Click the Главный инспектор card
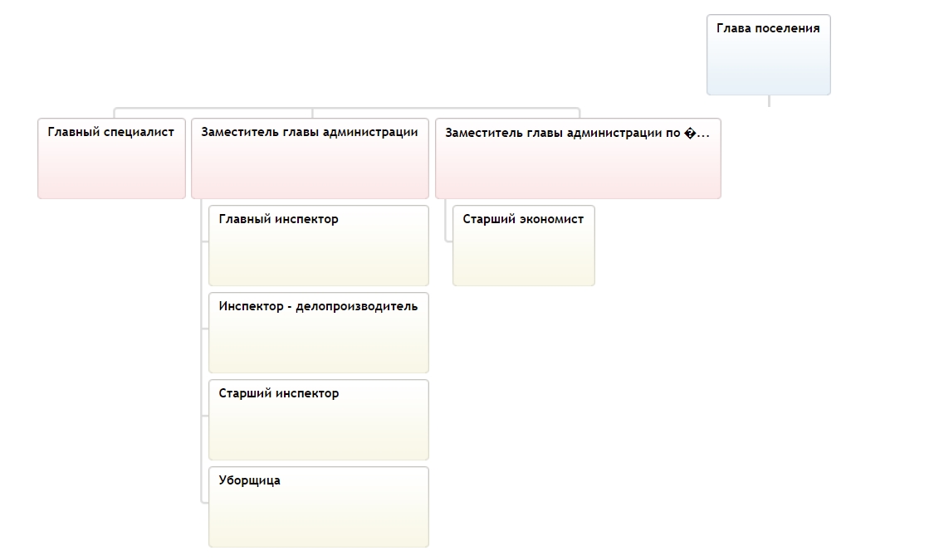 [x=319, y=246]
